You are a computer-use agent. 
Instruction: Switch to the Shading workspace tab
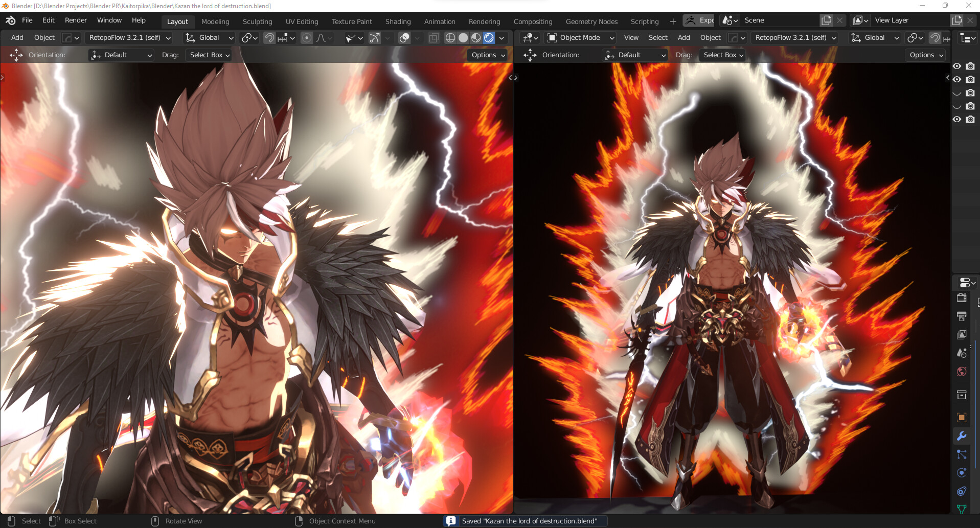coord(398,21)
